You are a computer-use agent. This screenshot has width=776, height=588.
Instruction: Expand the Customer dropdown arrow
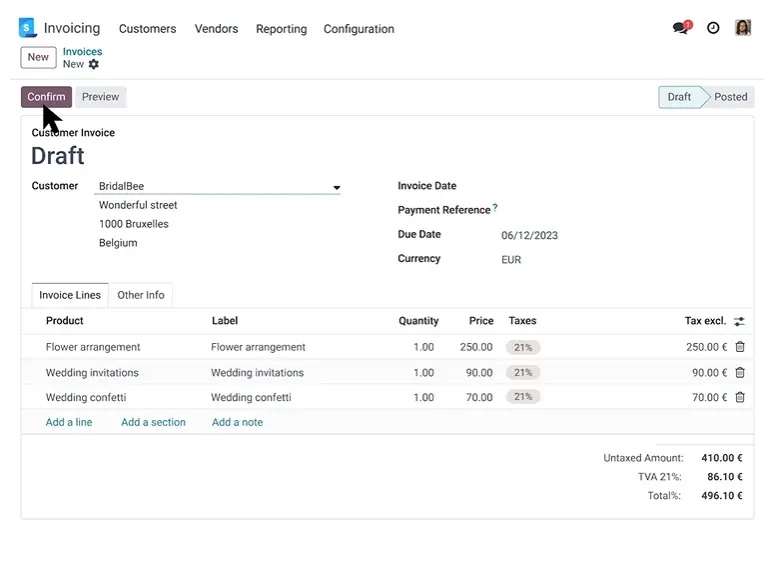[337, 188]
